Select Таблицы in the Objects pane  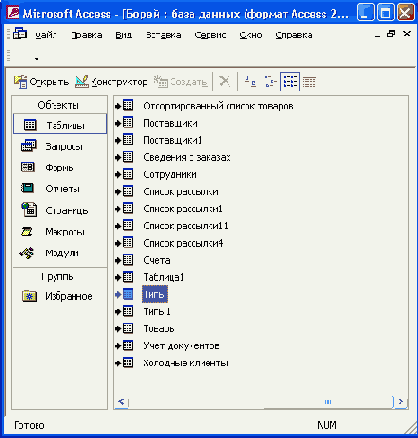coord(60,125)
